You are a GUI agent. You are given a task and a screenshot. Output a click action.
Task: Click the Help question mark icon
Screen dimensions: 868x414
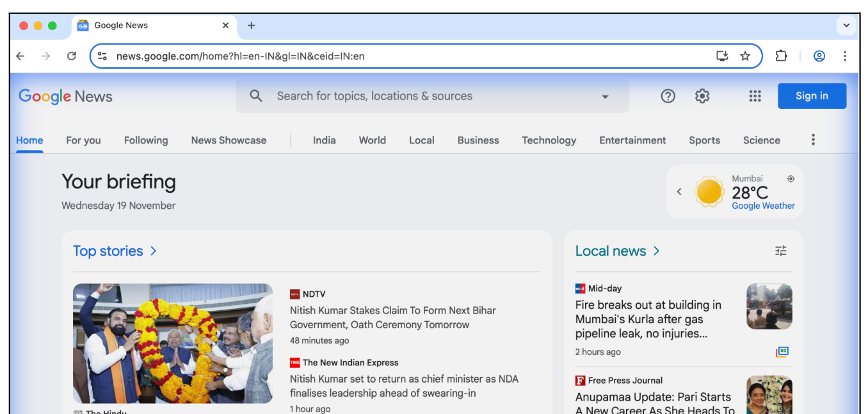668,95
